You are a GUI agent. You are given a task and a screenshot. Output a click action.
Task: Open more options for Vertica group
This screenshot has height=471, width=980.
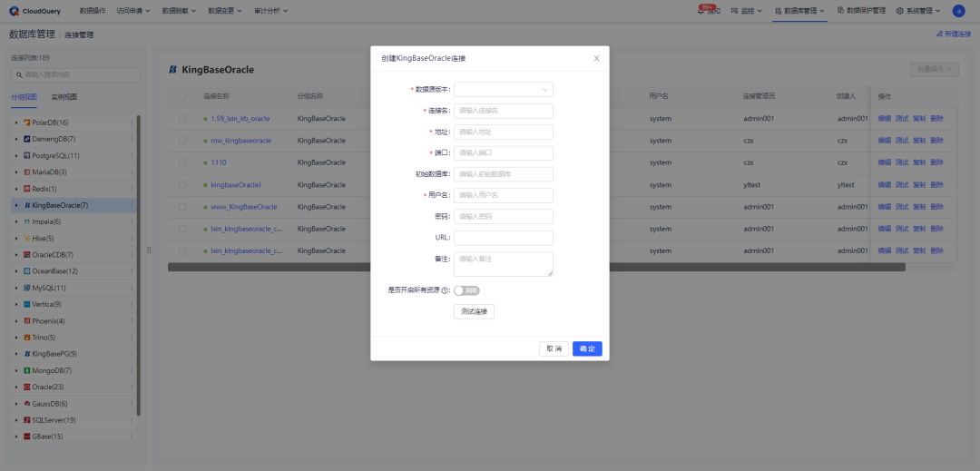point(132,304)
